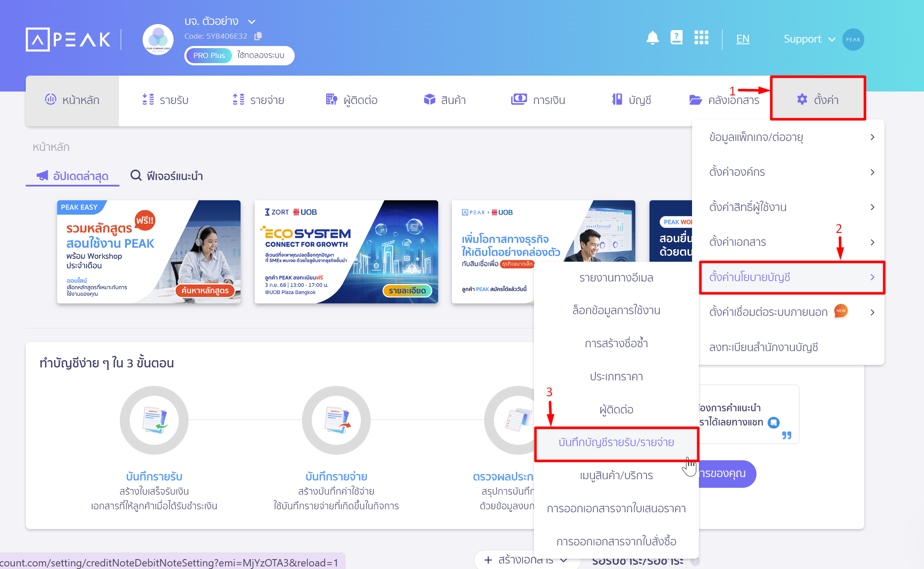924x569 pixels.
Task: Click the บันทึกรายจ่าย step link
Action: point(336,476)
